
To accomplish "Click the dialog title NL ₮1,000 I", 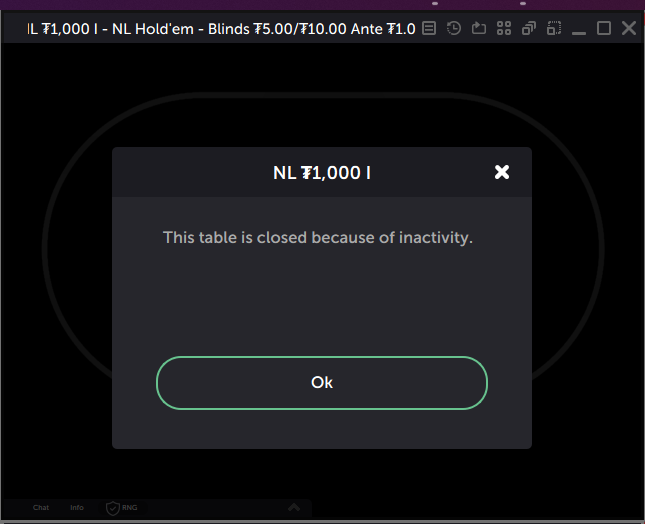I will click(322, 172).
